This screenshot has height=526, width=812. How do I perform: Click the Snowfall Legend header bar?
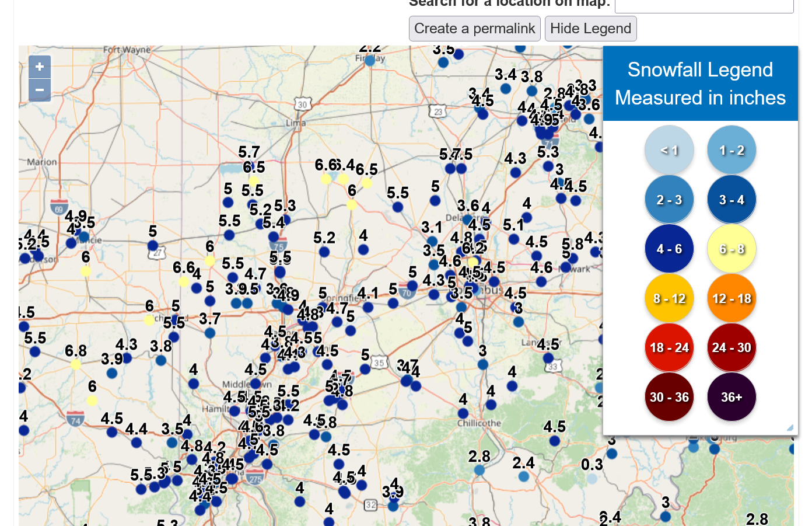[x=700, y=83]
